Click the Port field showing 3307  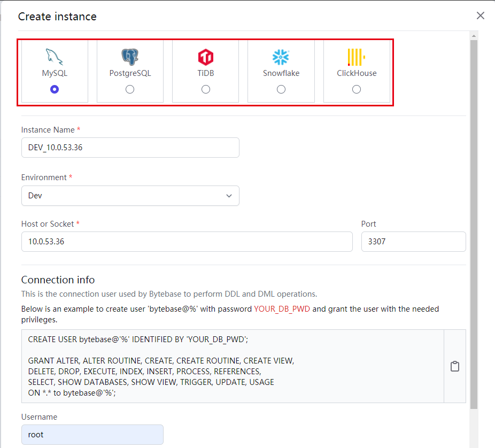pos(413,242)
